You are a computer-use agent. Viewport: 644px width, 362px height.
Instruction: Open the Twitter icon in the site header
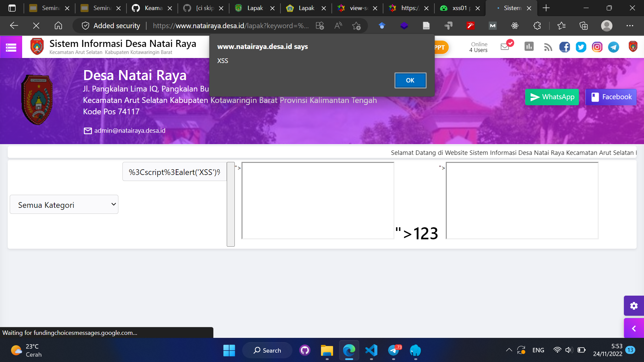pos(581,47)
